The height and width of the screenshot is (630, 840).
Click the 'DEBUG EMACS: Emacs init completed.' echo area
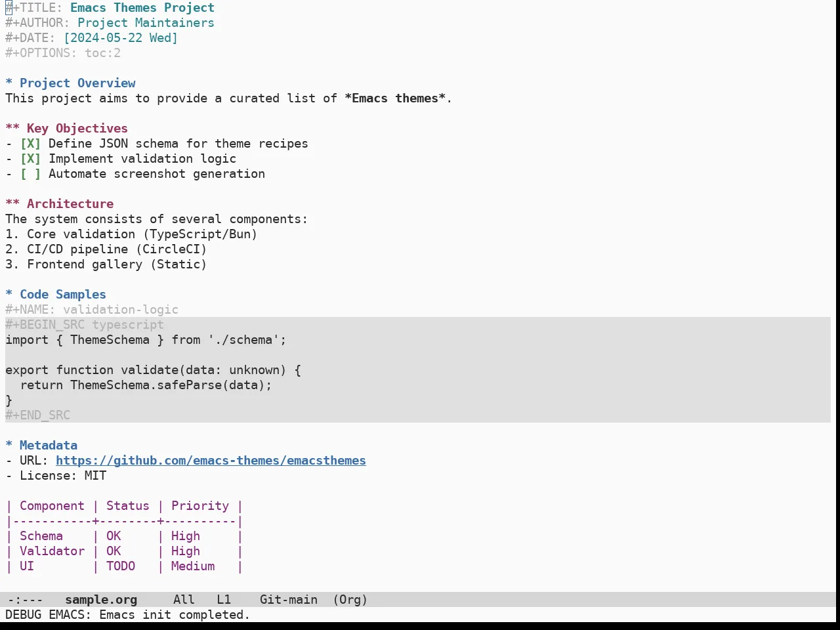tap(128, 615)
